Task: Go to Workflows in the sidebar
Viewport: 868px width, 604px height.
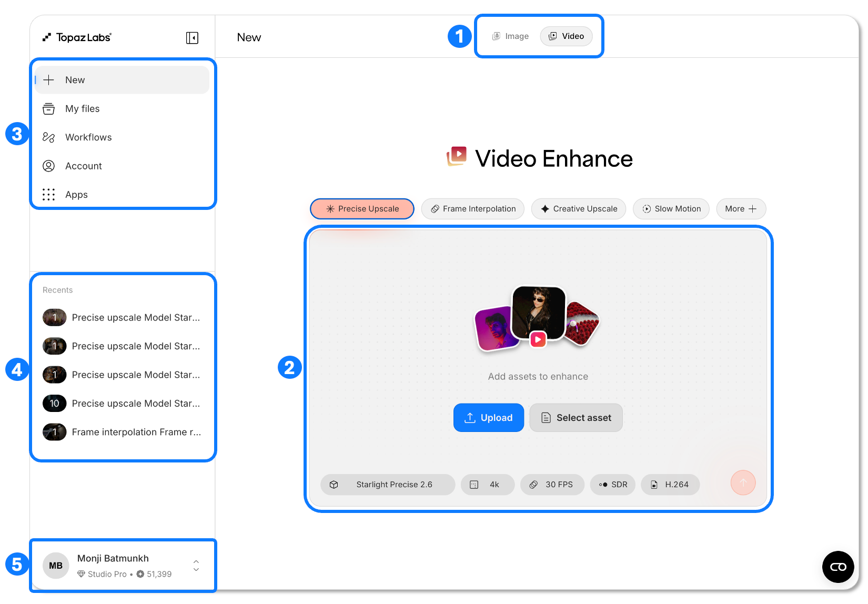Action: [122, 137]
